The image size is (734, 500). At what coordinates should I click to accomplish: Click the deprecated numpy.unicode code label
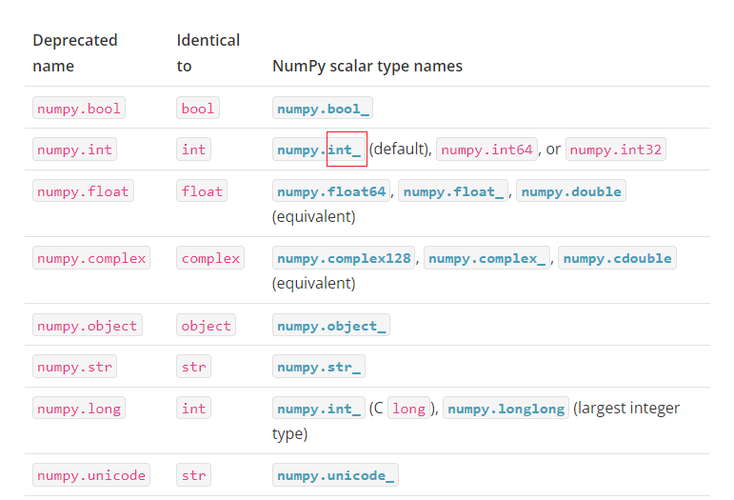tap(91, 475)
